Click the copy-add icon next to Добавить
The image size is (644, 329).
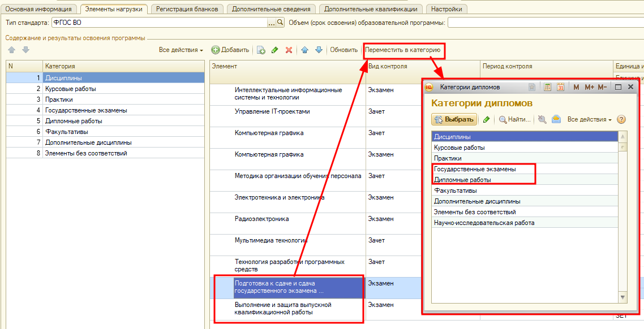coord(261,50)
